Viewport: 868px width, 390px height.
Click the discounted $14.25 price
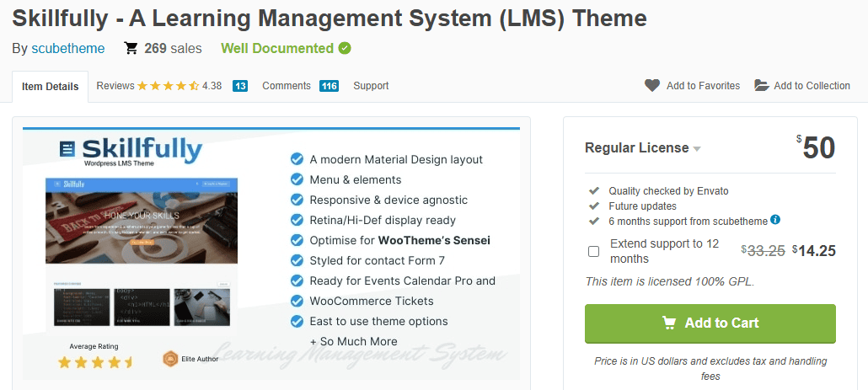(814, 251)
